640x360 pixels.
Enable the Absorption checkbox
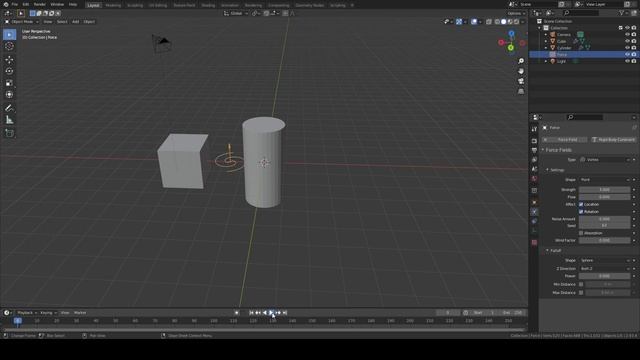(581, 233)
